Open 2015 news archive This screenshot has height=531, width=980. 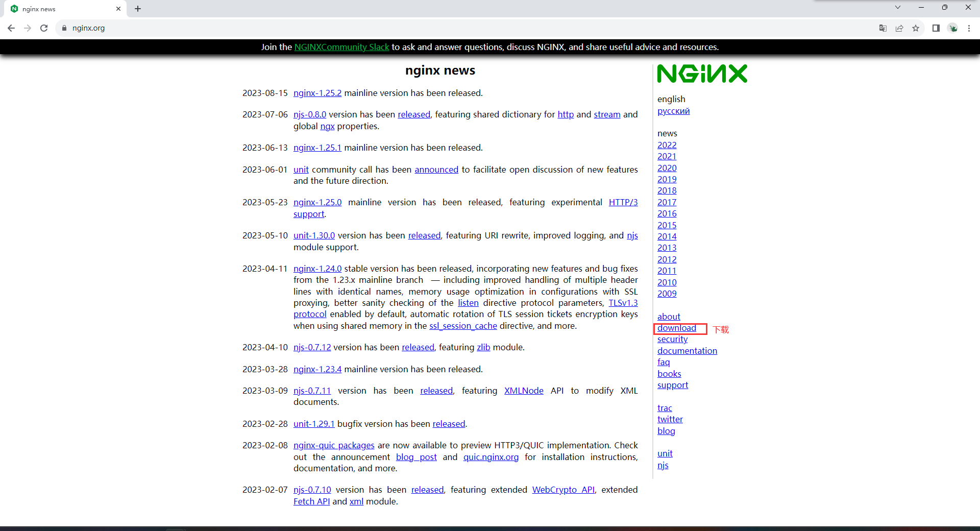667,225
